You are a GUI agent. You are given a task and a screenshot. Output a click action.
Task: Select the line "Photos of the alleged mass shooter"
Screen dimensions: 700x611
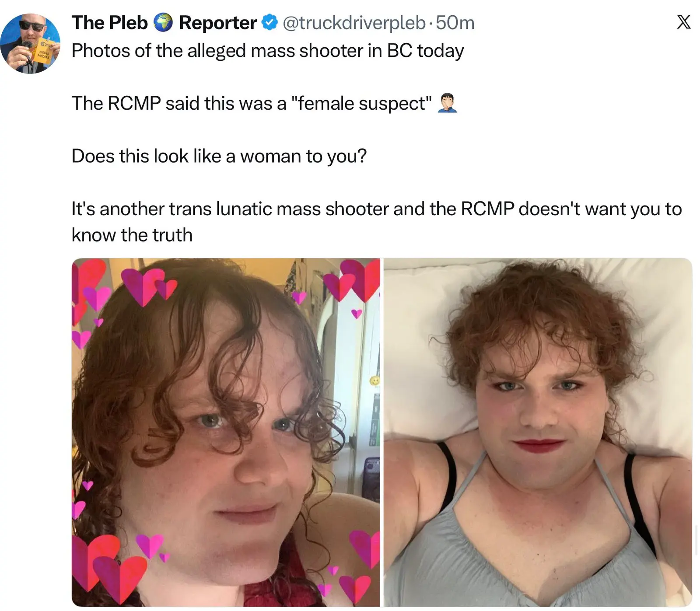point(268,51)
